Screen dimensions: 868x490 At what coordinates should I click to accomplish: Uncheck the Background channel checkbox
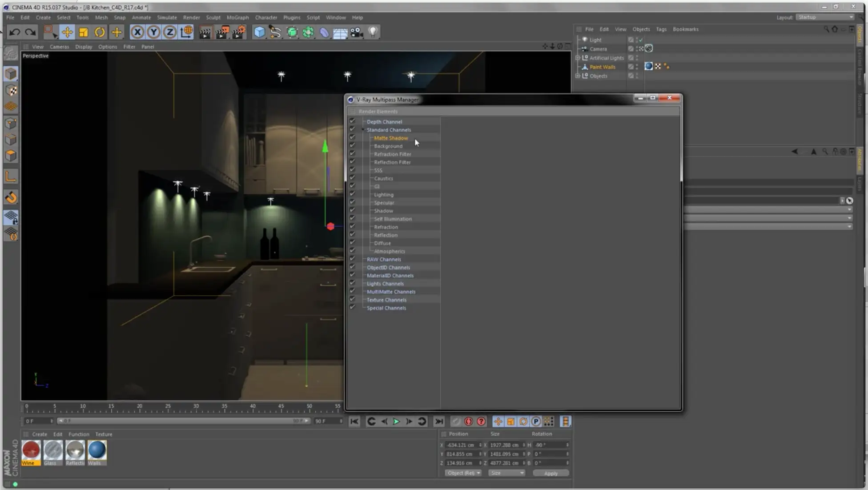353,145
